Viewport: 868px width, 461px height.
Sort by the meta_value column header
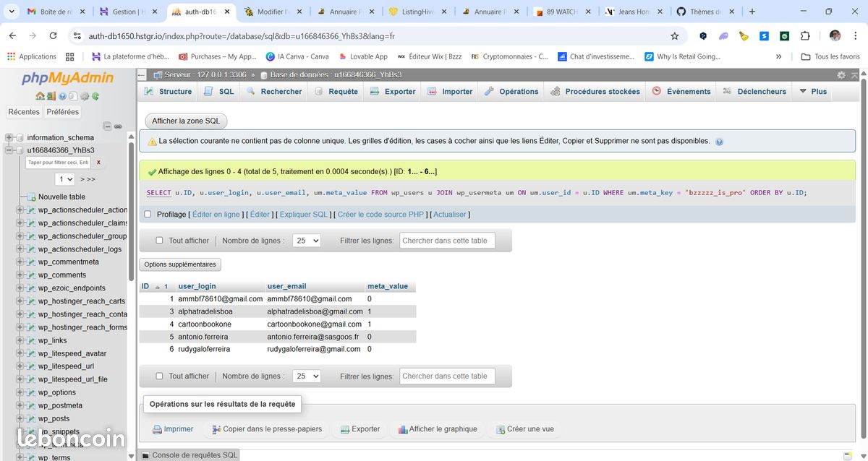388,286
